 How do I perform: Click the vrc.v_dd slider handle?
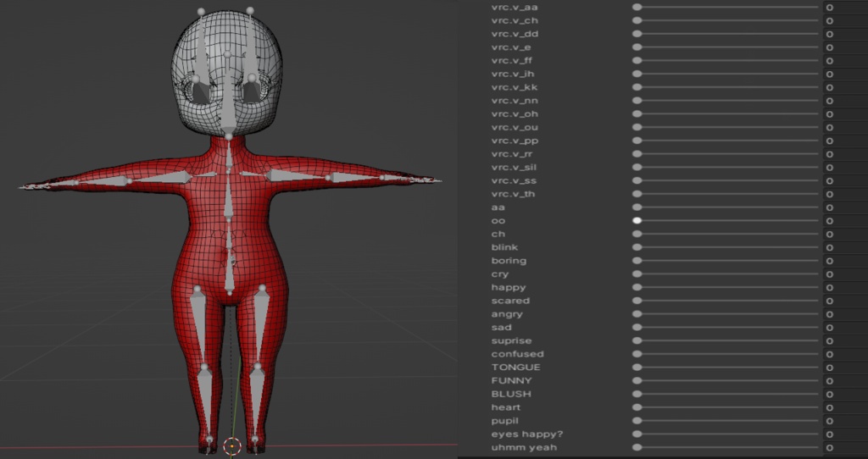click(x=637, y=34)
